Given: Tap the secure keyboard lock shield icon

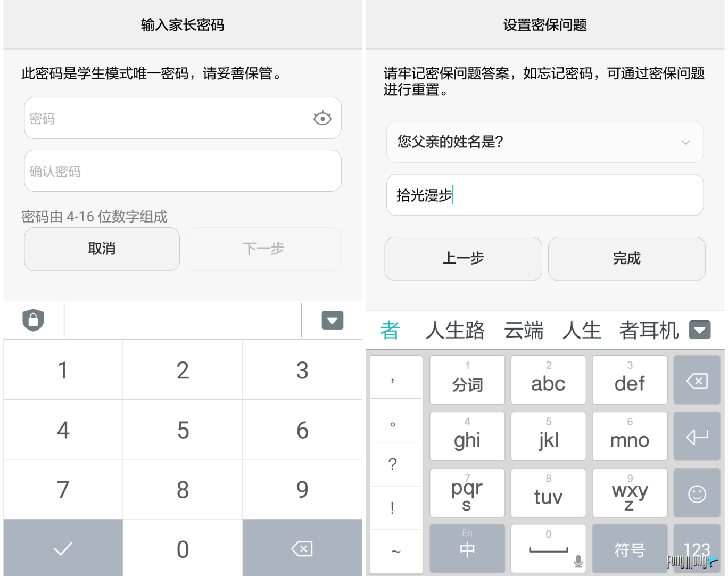Looking at the screenshot, I should [x=33, y=320].
